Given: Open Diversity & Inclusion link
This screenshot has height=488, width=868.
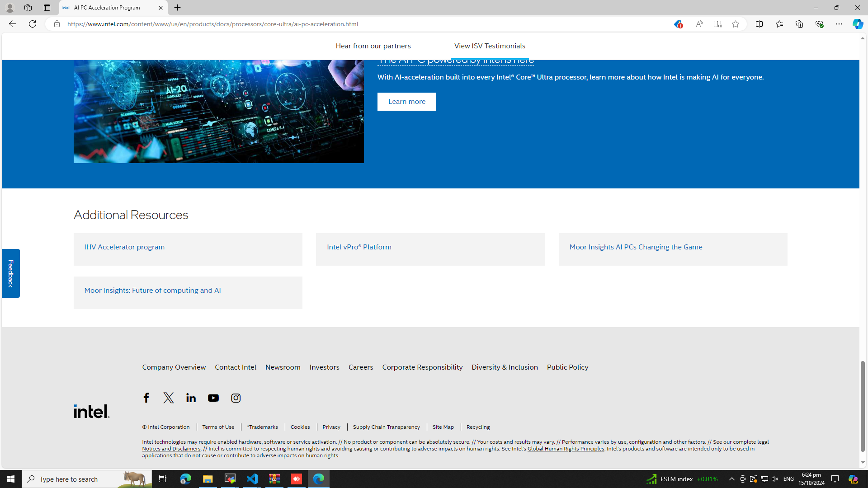Looking at the screenshot, I should [x=505, y=367].
